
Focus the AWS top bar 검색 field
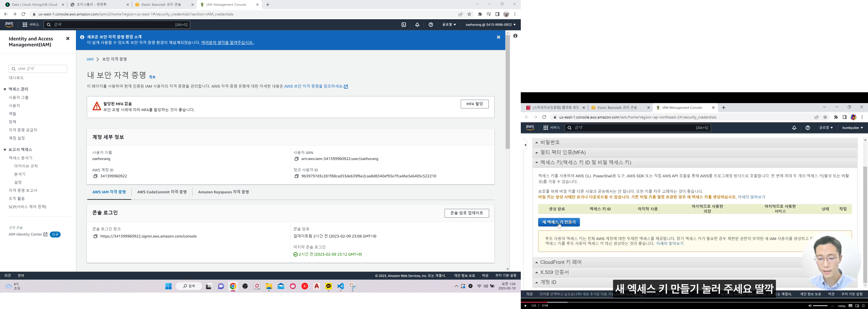click(x=117, y=25)
